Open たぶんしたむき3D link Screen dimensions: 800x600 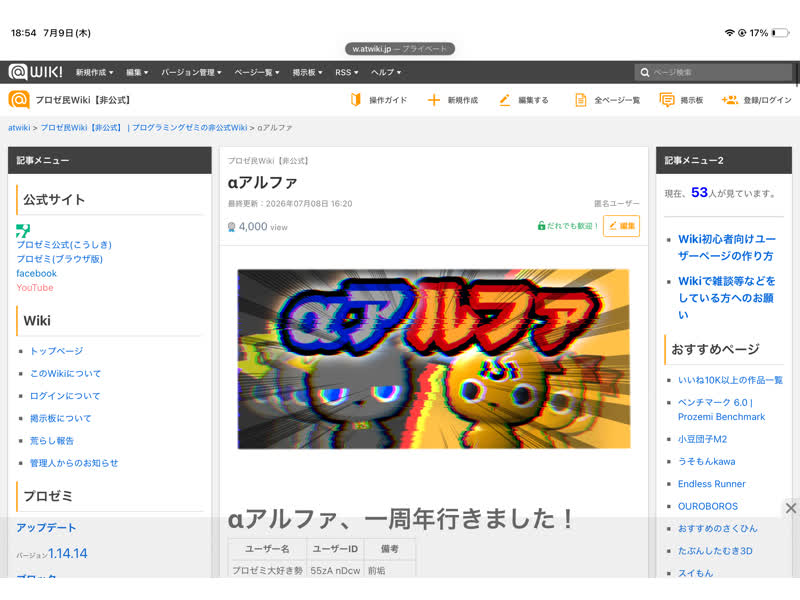coord(715,551)
